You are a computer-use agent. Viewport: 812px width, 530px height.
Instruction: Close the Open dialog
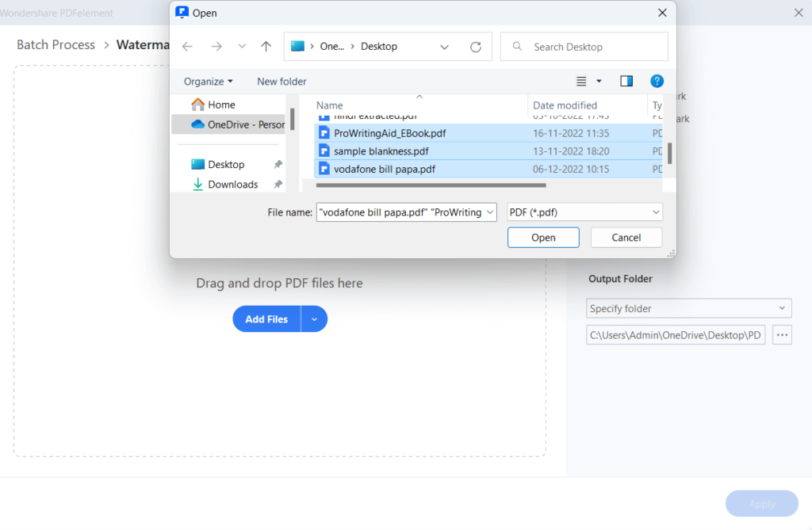tap(662, 13)
